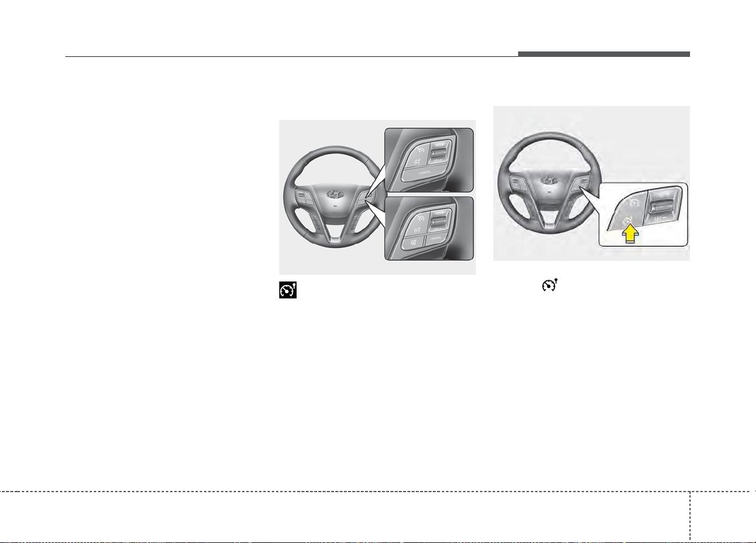Click the dark header bar at top right
This screenshot has height=543, width=756.
[603, 54]
